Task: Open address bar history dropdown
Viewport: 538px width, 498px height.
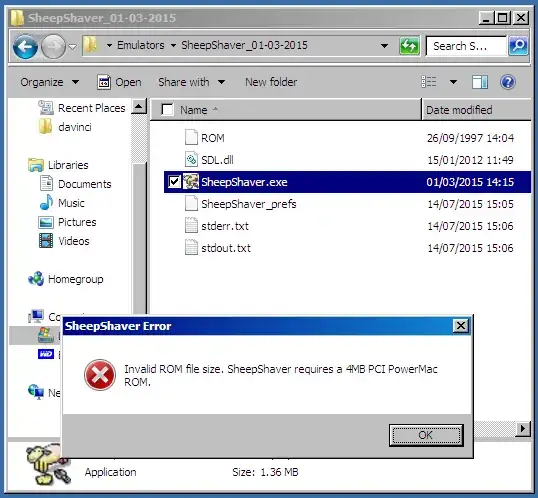Action: (385, 46)
